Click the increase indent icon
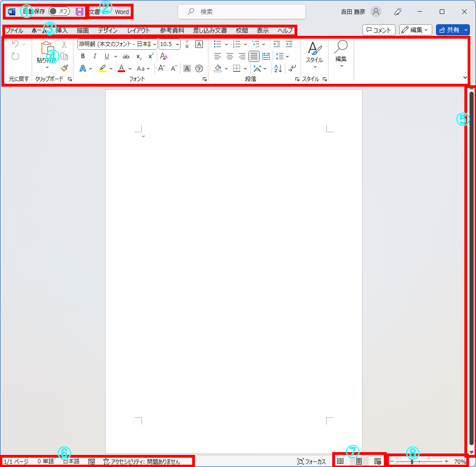 click(288, 44)
